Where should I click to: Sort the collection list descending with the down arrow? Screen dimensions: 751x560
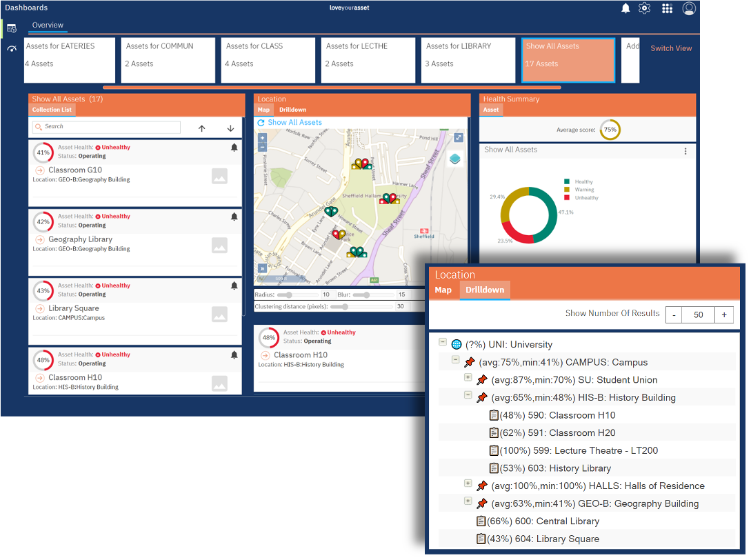[230, 128]
